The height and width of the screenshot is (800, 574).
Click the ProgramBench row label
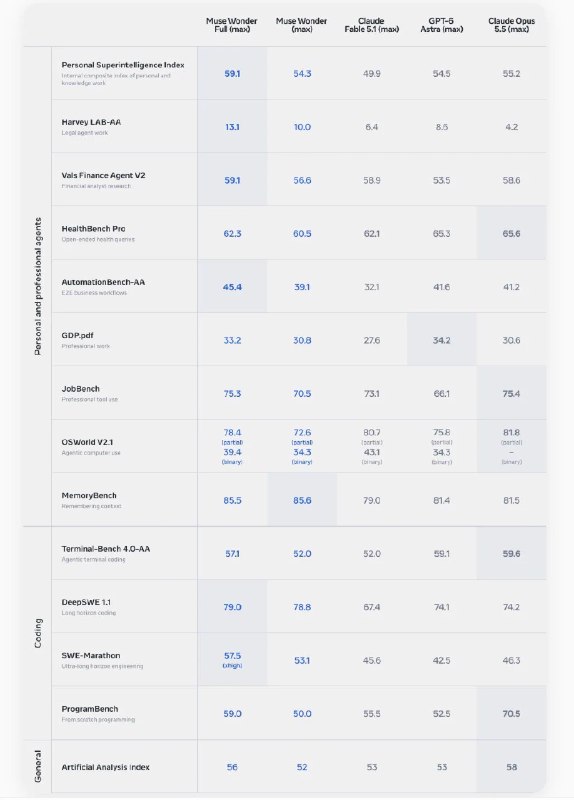(x=90, y=709)
